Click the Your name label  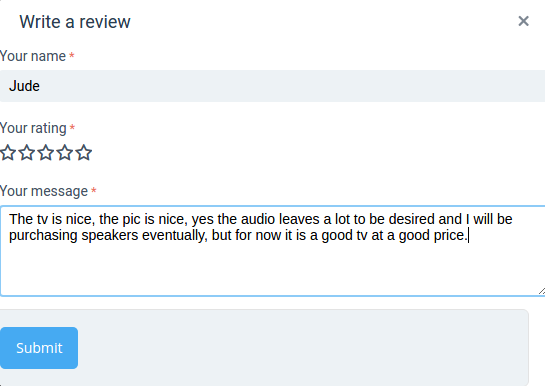click(x=33, y=56)
